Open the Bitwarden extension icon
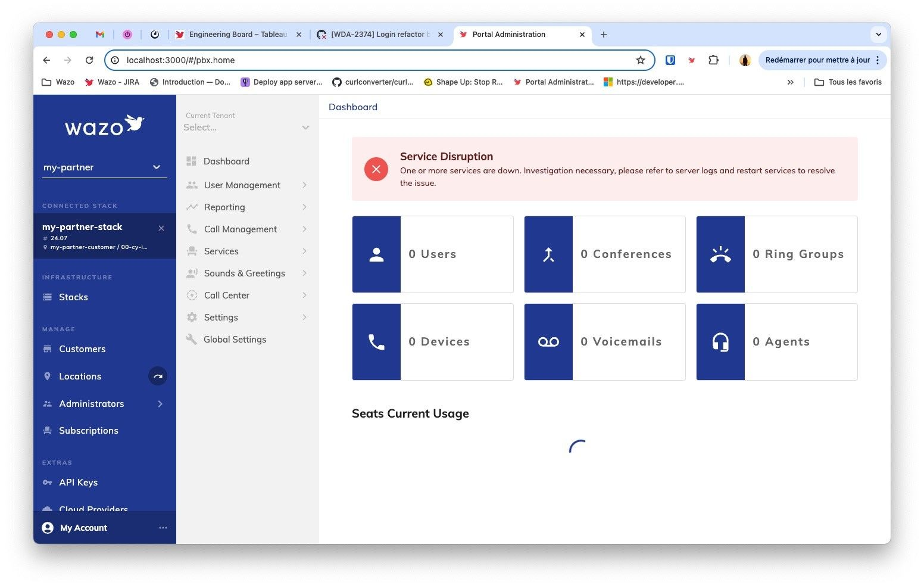Viewport: 924px width, 588px height. (x=670, y=60)
